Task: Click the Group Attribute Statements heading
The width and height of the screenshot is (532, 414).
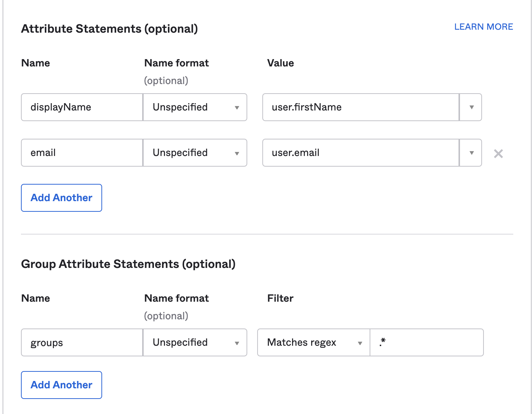Action: 128,264
